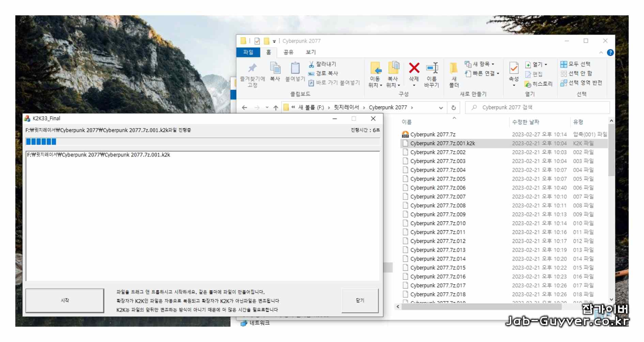Screen dimensions: 644x342
Task: Open the recent locations dropdown arrow
Action: click(x=267, y=108)
